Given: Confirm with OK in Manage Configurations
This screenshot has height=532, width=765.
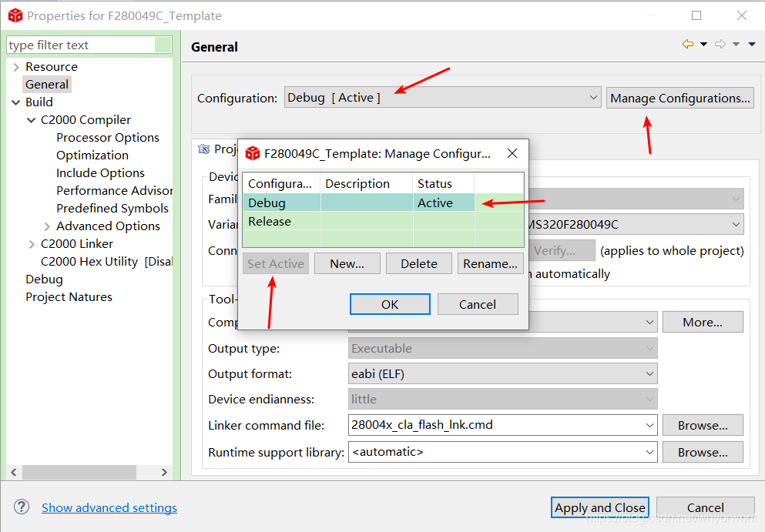Looking at the screenshot, I should [x=390, y=304].
